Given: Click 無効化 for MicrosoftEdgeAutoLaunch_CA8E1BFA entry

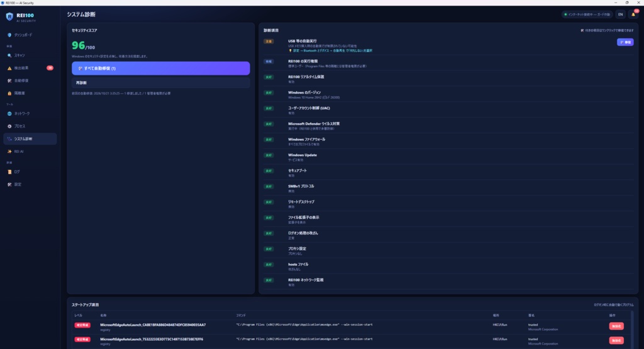Looking at the screenshot, I should tap(616, 326).
